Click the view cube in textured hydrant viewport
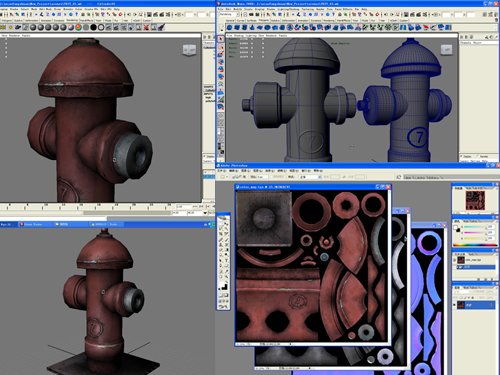The width and height of the screenshot is (500, 375). point(189,50)
